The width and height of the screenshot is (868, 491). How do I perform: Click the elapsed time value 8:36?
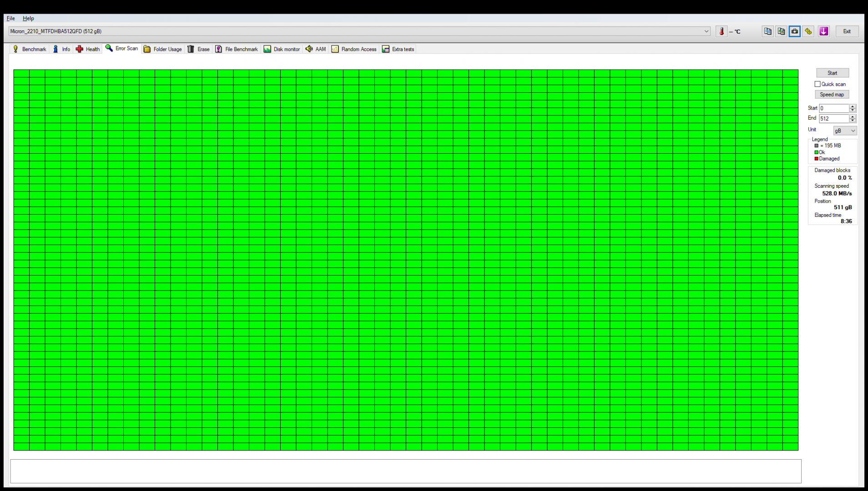[846, 221]
